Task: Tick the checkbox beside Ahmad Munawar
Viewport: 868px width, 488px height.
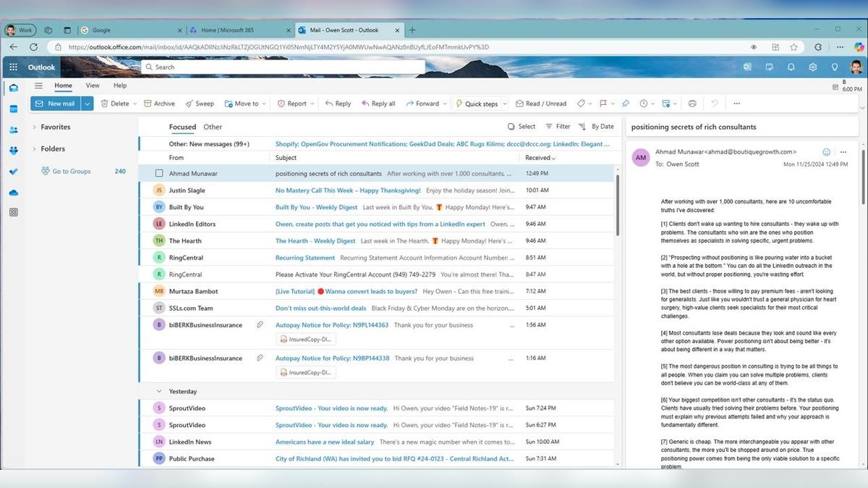Action: tap(159, 174)
